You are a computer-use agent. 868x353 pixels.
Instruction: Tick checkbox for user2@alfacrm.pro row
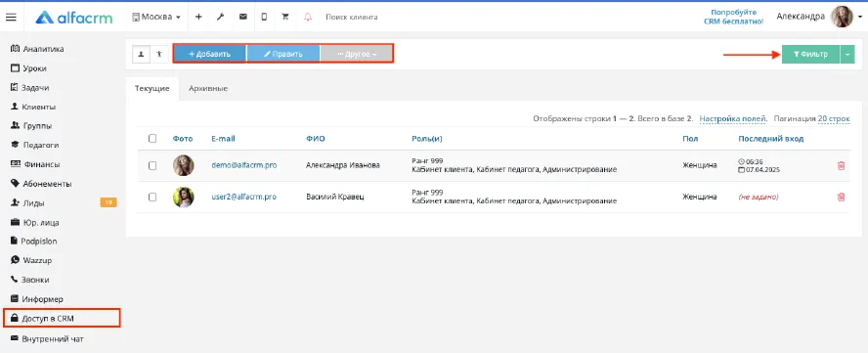point(152,197)
